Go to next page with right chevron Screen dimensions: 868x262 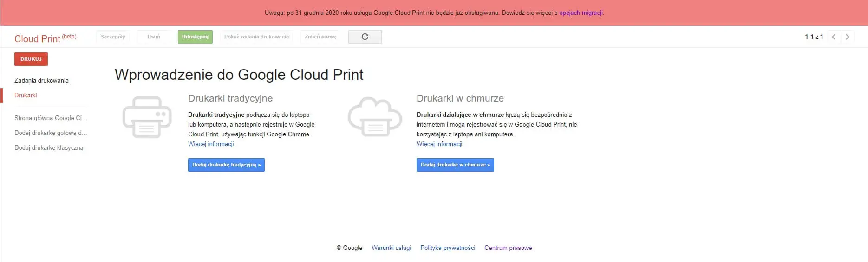tap(847, 37)
